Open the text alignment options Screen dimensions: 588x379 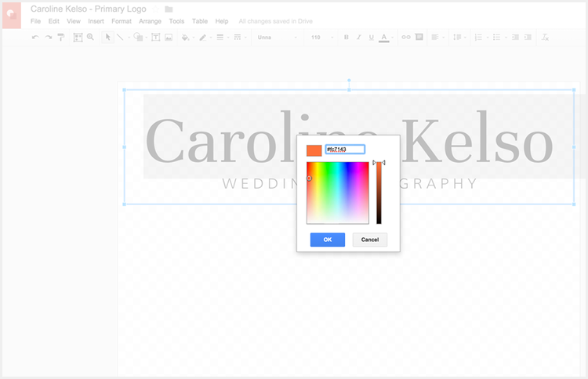(x=435, y=37)
